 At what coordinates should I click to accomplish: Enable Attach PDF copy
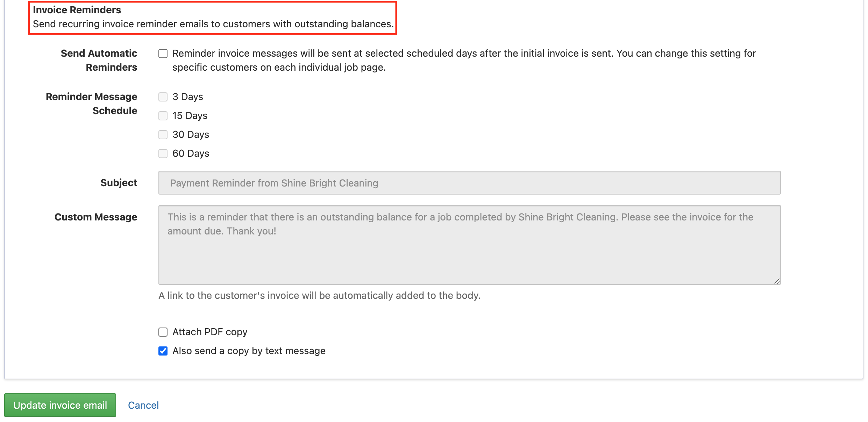pyautogui.click(x=163, y=332)
